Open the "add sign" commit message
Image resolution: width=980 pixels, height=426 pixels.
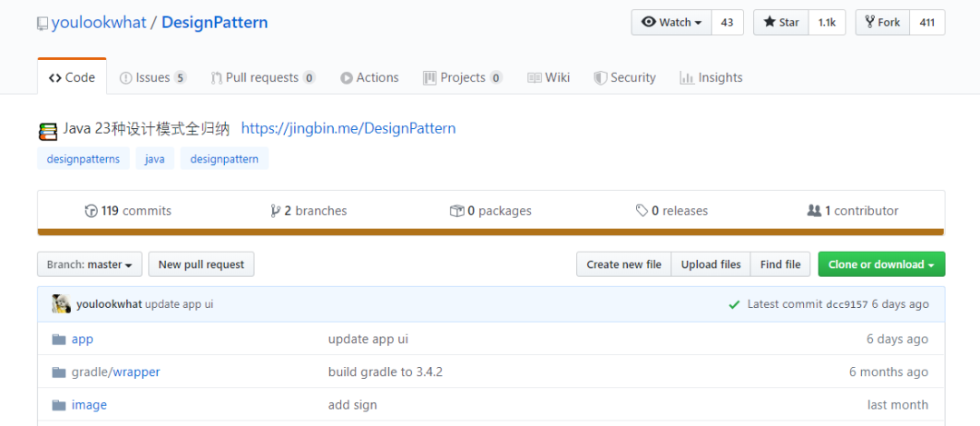click(352, 405)
